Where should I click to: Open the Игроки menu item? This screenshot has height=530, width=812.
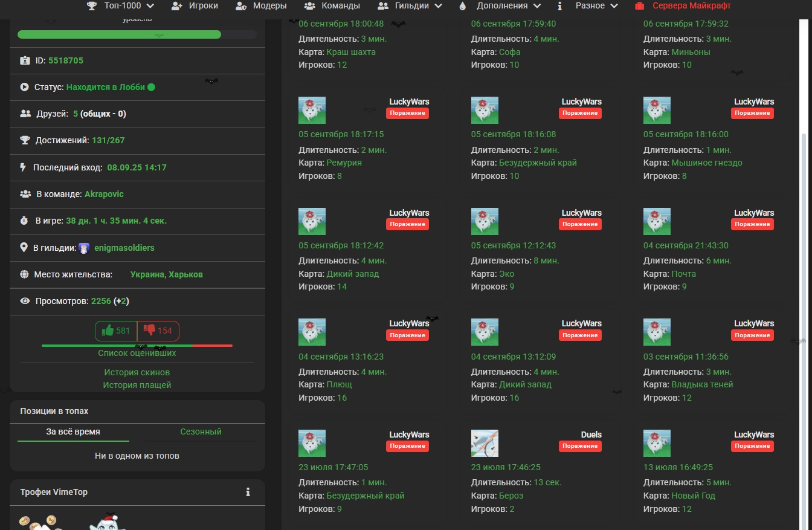(195, 6)
